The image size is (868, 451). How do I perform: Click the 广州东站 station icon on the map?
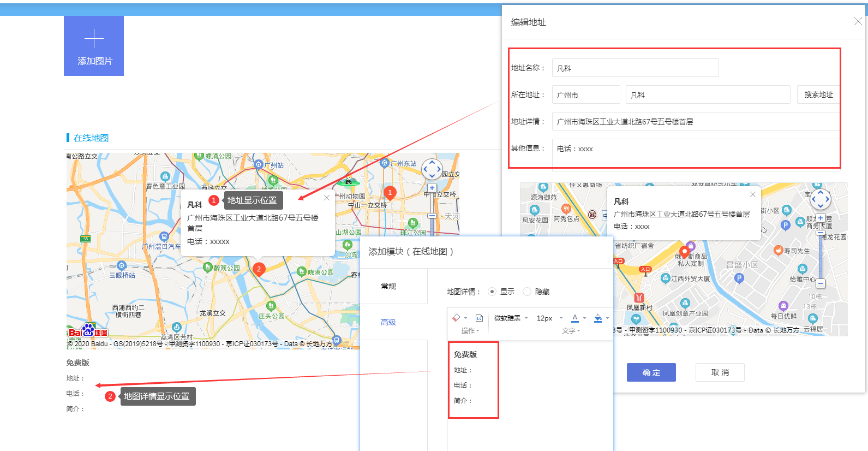(x=385, y=163)
